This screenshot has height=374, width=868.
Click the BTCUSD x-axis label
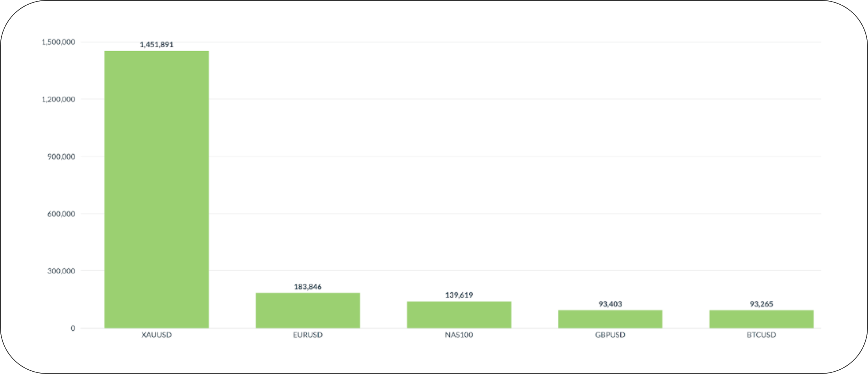761,335
